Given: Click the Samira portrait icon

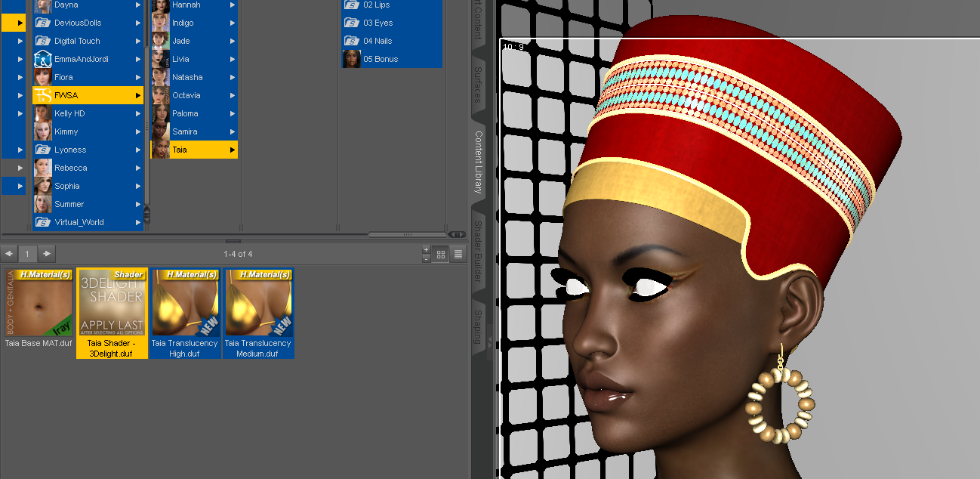Looking at the screenshot, I should (x=160, y=131).
